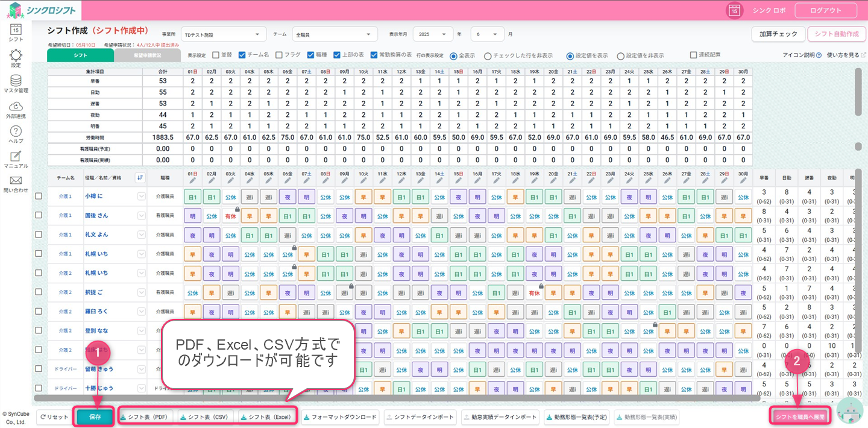The height and width of the screenshot is (428, 868).
Task: Click the フォーマットダウンロード button
Action: (341, 417)
